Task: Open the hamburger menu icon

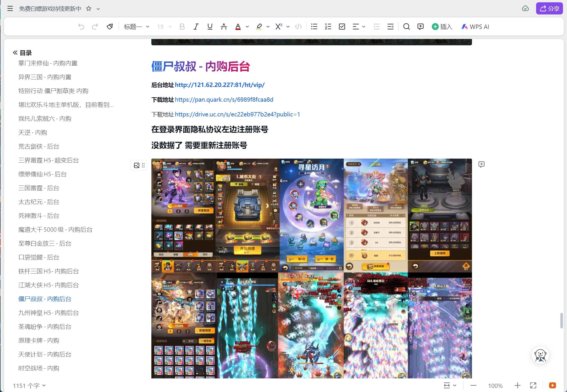Action: 10,8
